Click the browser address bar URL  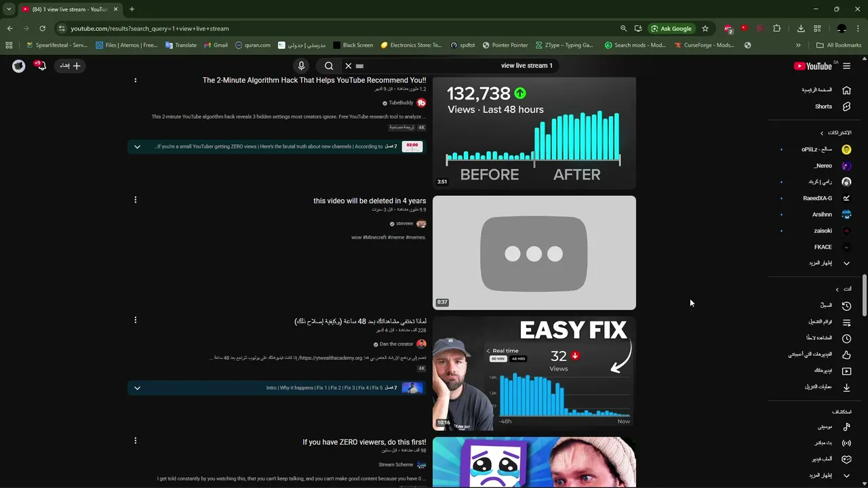pos(150,28)
